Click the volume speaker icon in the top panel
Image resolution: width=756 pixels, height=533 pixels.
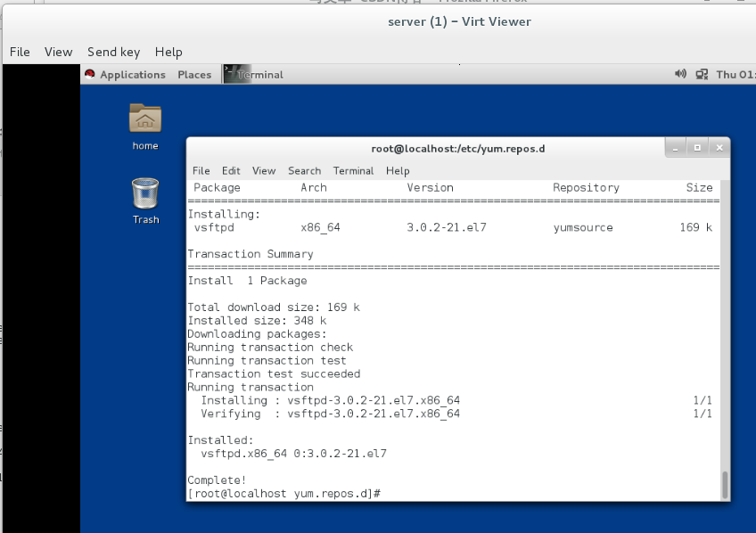pos(680,74)
